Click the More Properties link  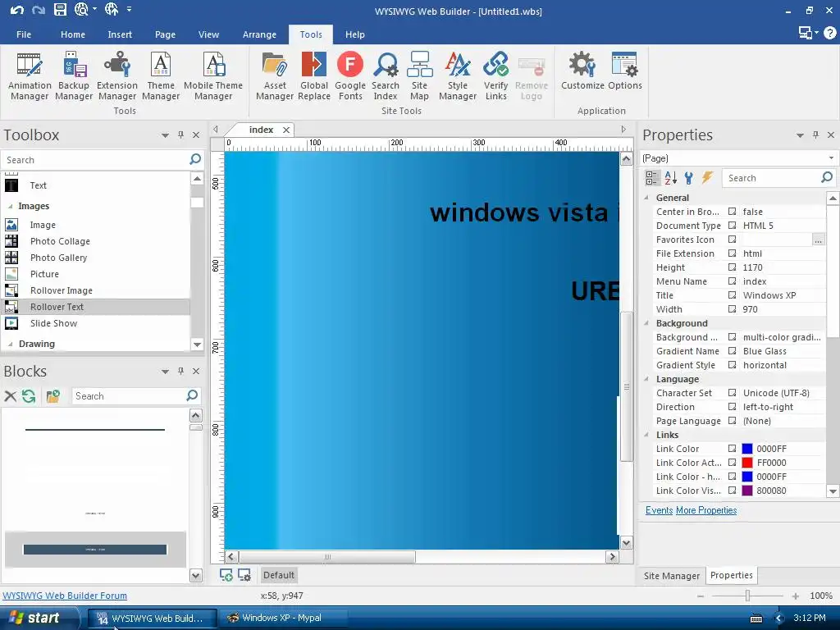706,510
